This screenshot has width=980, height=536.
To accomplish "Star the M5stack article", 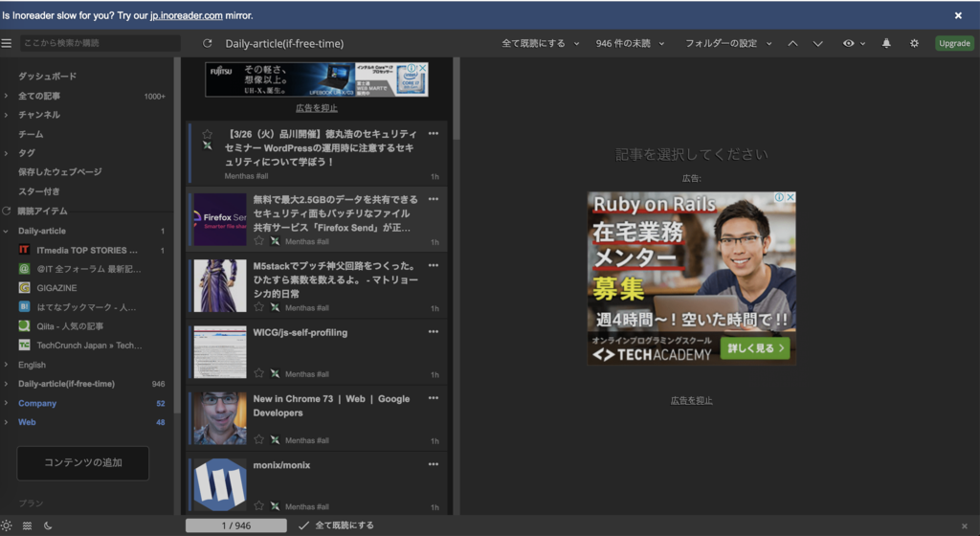I will coord(258,306).
